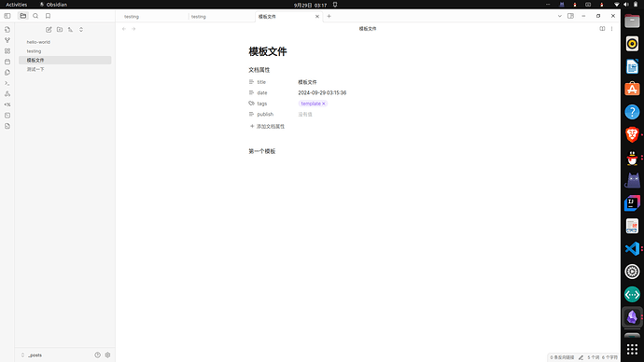
Task: Open the daily note calendar ribbon icon
Action: (7, 62)
